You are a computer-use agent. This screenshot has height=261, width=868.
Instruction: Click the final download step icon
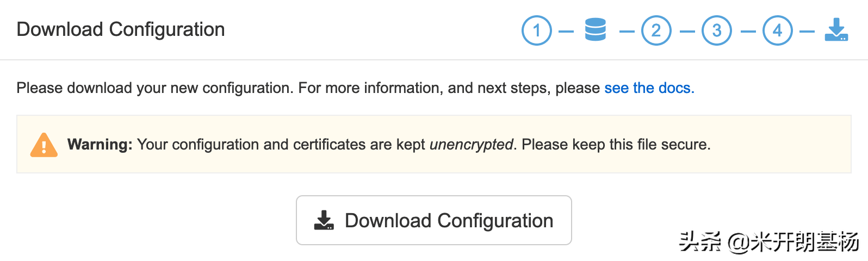click(836, 30)
